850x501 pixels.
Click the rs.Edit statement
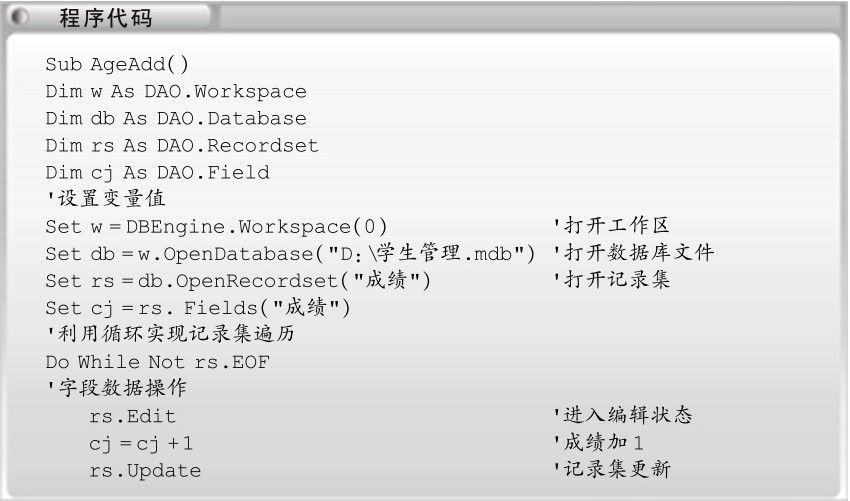pyautogui.click(x=133, y=416)
